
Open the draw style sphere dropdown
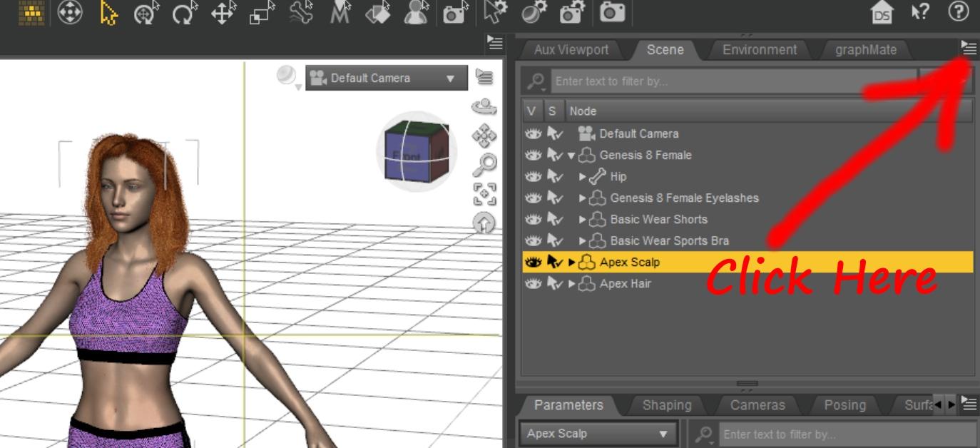click(x=288, y=77)
